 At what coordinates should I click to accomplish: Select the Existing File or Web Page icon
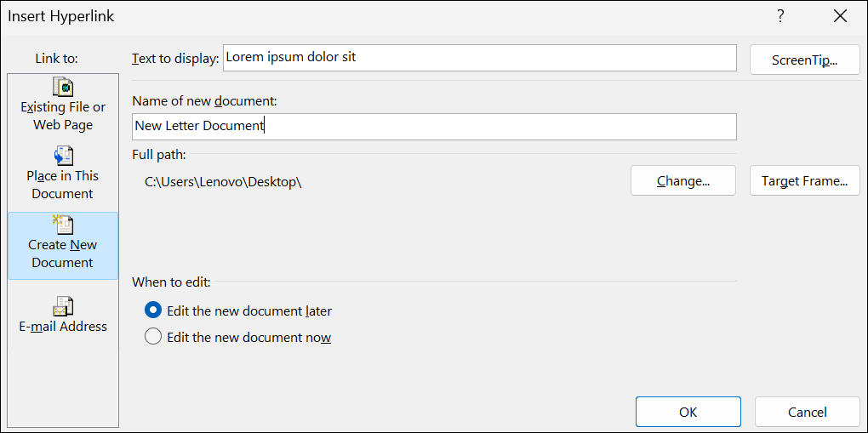pyautogui.click(x=63, y=88)
